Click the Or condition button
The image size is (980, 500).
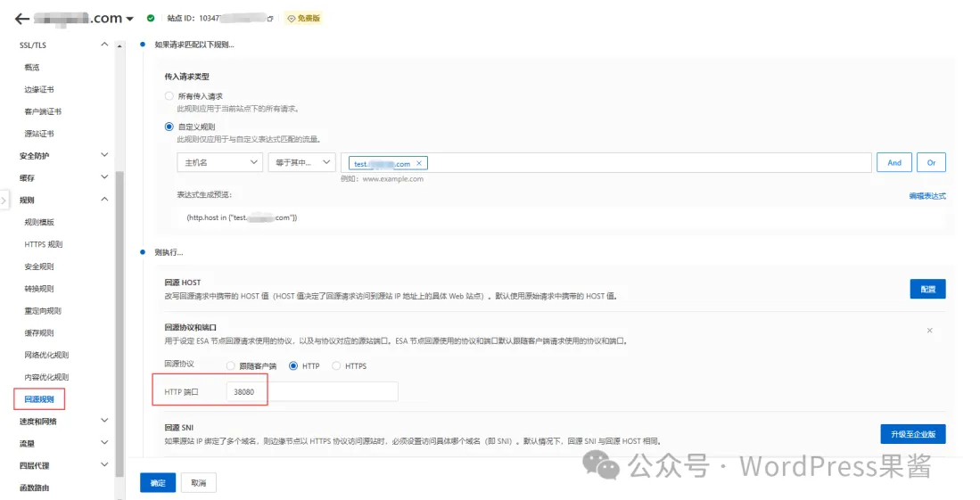click(931, 162)
